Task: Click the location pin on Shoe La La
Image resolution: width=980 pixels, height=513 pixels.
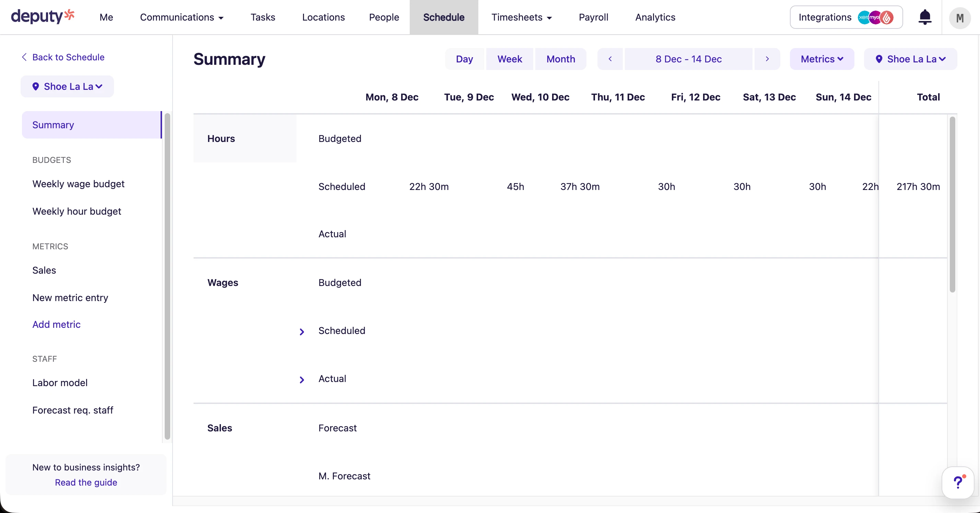Action: [x=36, y=86]
